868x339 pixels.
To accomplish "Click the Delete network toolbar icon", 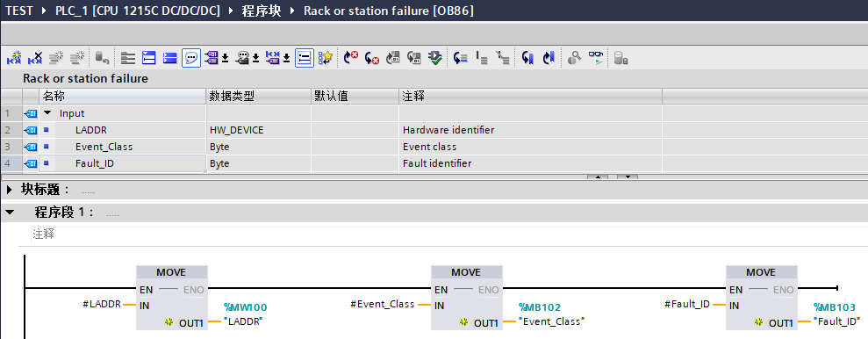I will [35, 58].
